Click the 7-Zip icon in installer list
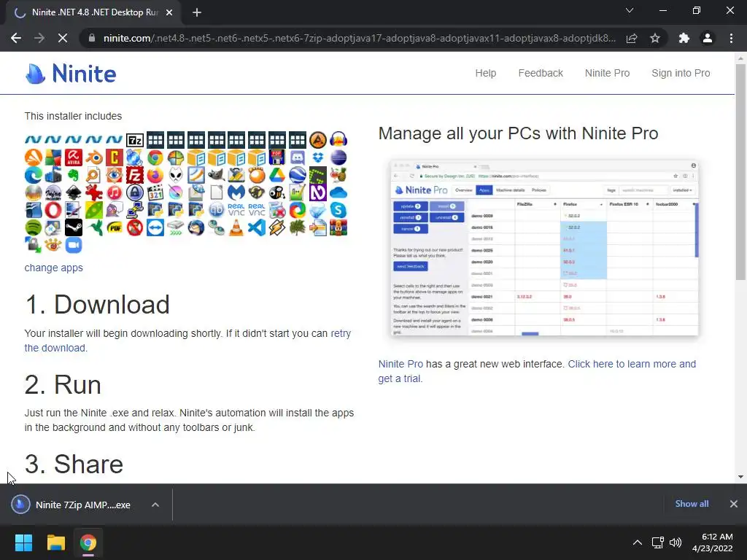The height and width of the screenshot is (560, 747). click(x=135, y=140)
